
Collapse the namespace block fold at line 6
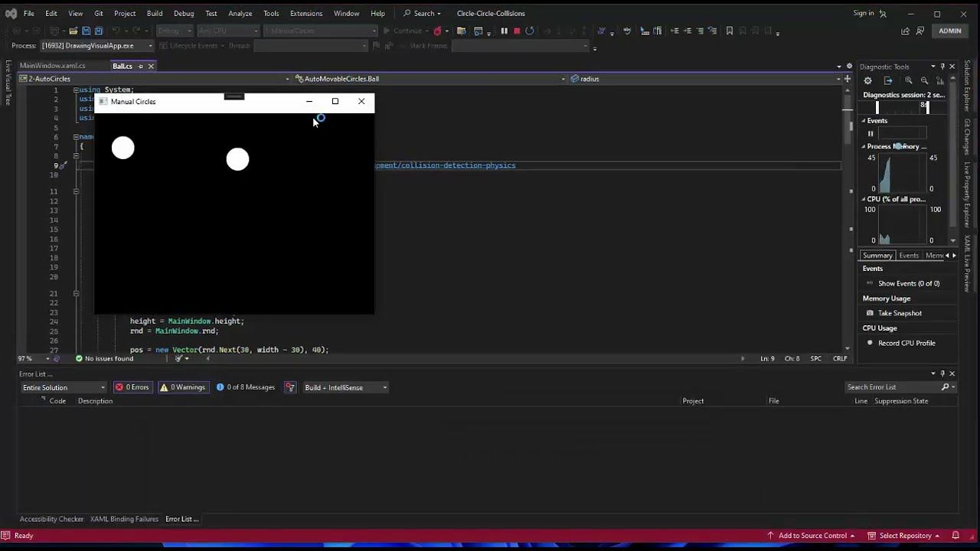click(76, 137)
